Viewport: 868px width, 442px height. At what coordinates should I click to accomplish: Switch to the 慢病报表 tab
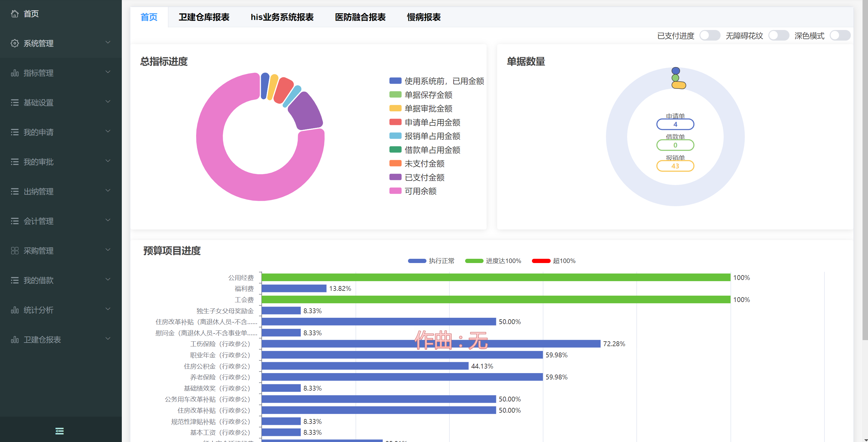pyautogui.click(x=423, y=17)
